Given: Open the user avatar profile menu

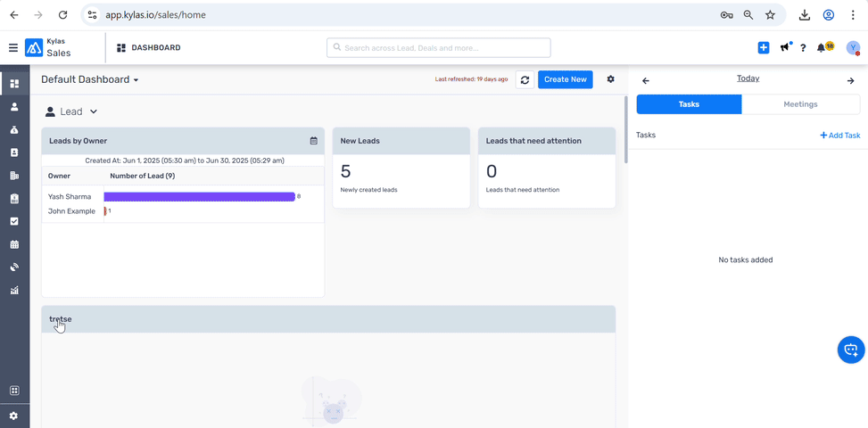Looking at the screenshot, I should pyautogui.click(x=853, y=48).
